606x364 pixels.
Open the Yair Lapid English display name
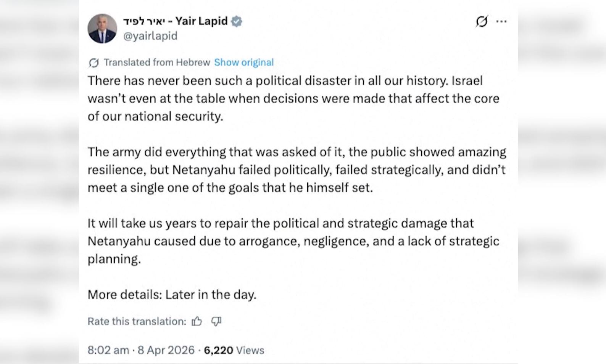[201, 21]
